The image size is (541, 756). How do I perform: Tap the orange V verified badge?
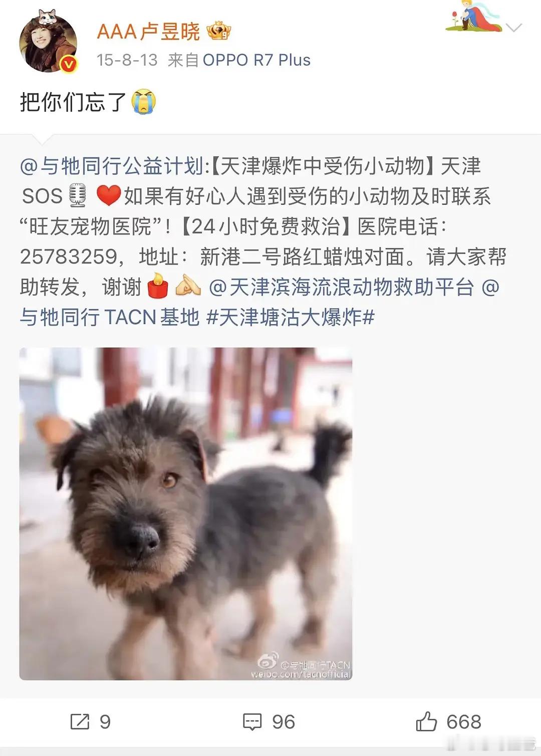(69, 64)
